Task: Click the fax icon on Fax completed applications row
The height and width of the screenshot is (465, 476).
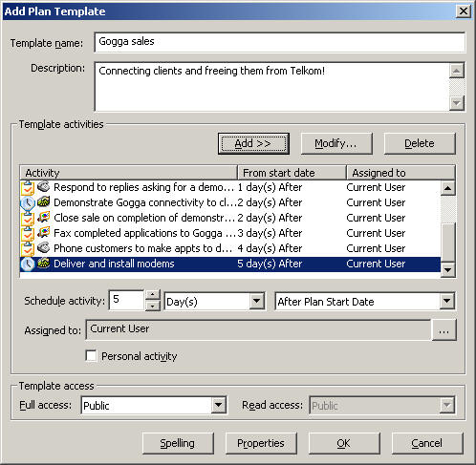Action: click(x=43, y=233)
